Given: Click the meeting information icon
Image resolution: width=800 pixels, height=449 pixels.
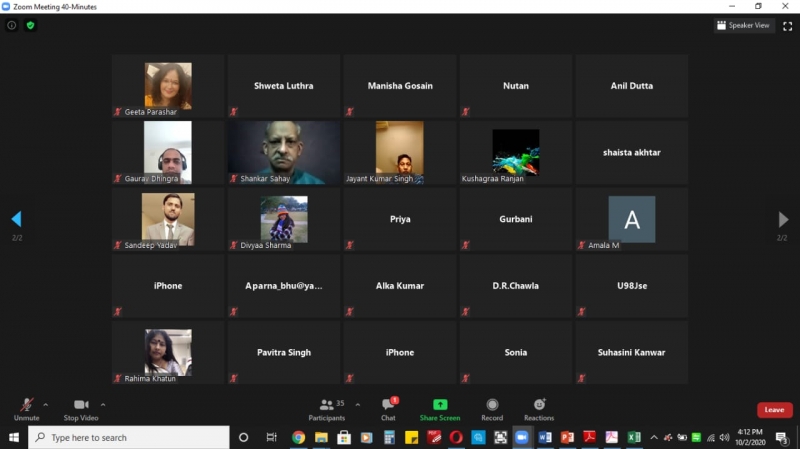Looking at the screenshot, I should (12, 25).
